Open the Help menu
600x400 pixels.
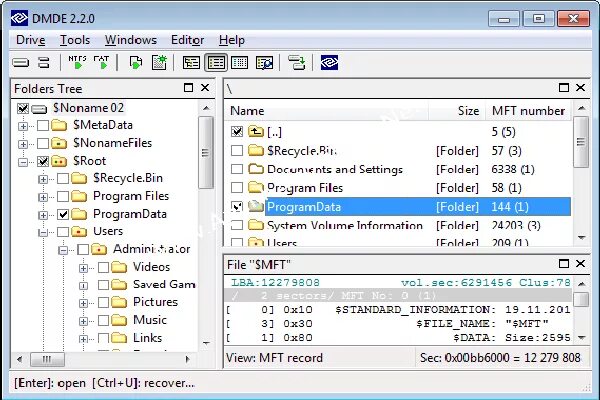(x=232, y=40)
